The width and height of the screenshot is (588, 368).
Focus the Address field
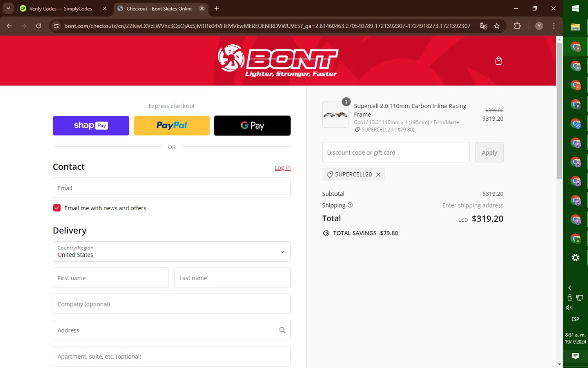(x=172, y=330)
